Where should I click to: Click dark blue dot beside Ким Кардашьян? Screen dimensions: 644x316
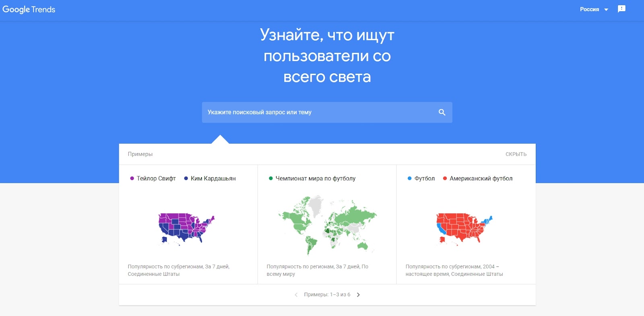(186, 178)
